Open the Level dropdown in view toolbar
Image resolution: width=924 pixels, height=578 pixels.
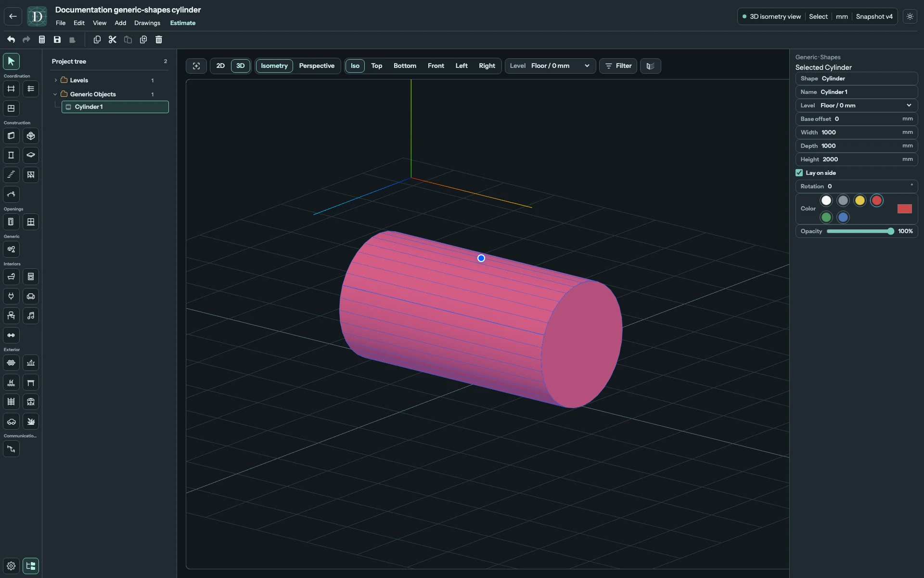(551, 66)
